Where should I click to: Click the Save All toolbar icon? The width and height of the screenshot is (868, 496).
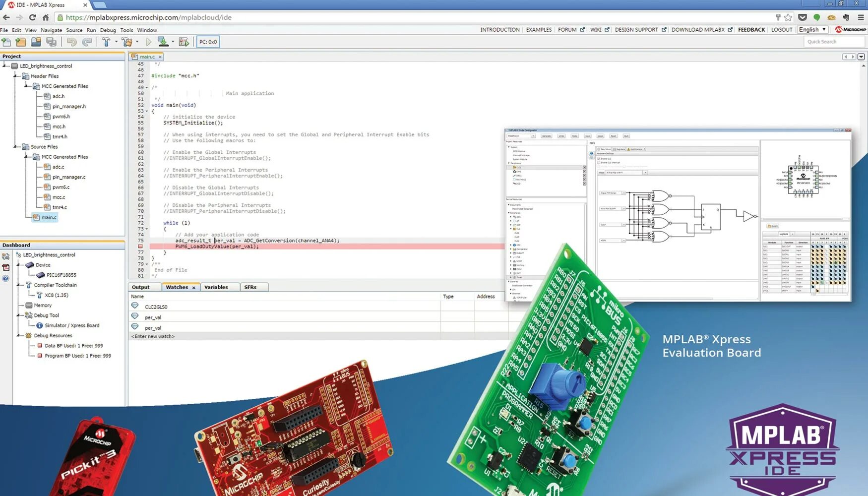(51, 42)
